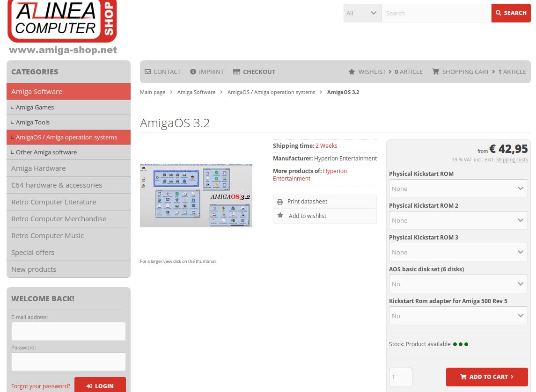Open the Special offers category
This screenshot has height=392, width=536.
click(x=68, y=252)
